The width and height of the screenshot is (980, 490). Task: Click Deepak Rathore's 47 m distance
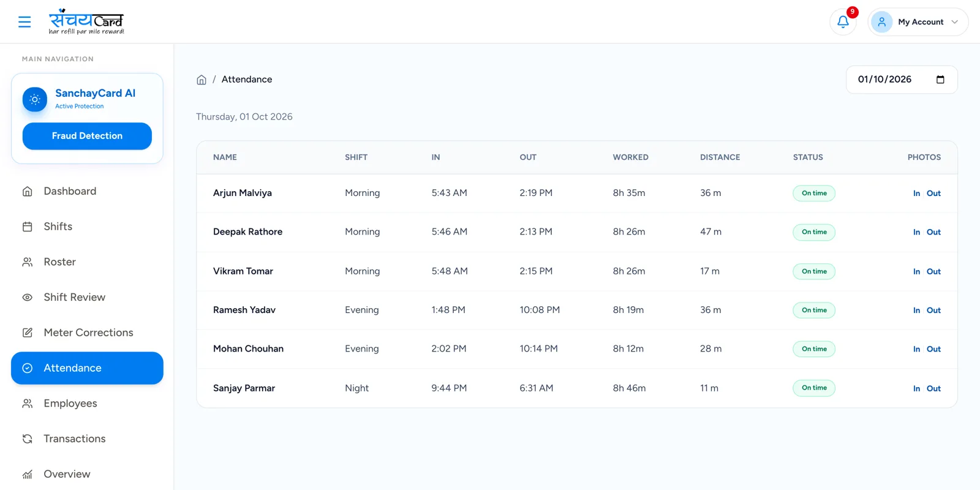[710, 232]
